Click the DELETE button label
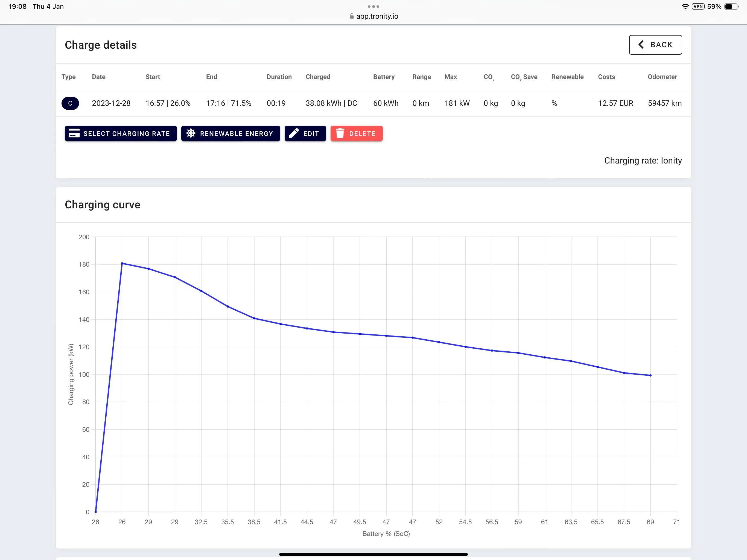This screenshot has height=560, width=747. (362, 134)
